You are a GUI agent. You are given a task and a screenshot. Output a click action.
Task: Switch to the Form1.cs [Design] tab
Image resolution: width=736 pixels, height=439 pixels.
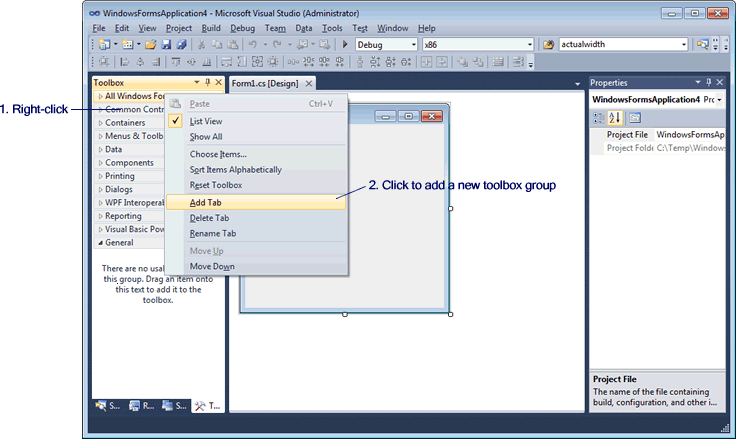click(x=265, y=83)
